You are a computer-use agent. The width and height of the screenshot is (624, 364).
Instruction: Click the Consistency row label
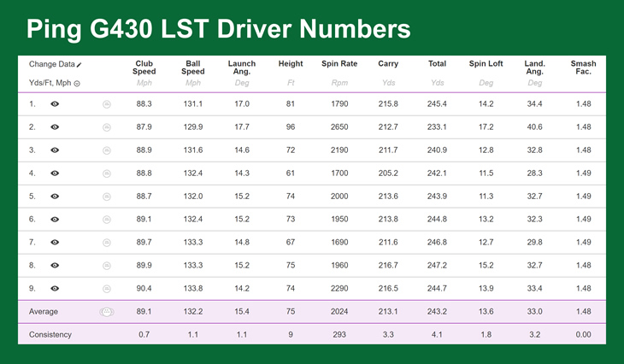[x=50, y=335]
